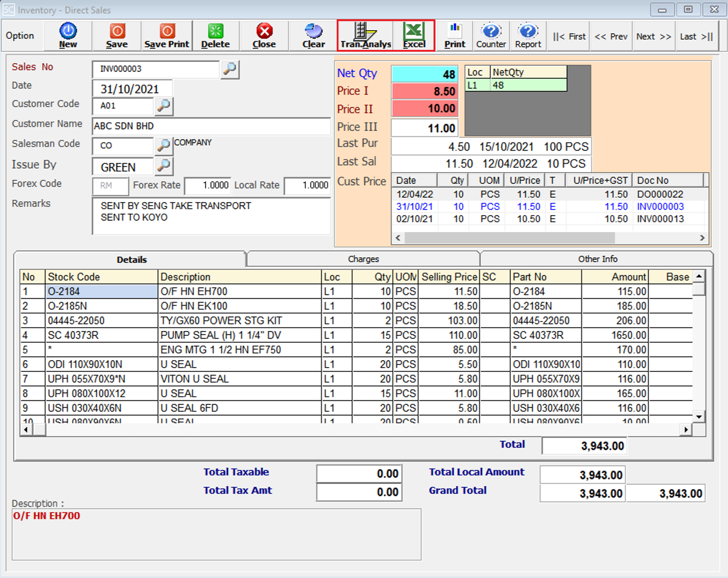Image resolution: width=728 pixels, height=578 pixels.
Task: Click the Date field 31/10/2021
Action: tap(132, 89)
